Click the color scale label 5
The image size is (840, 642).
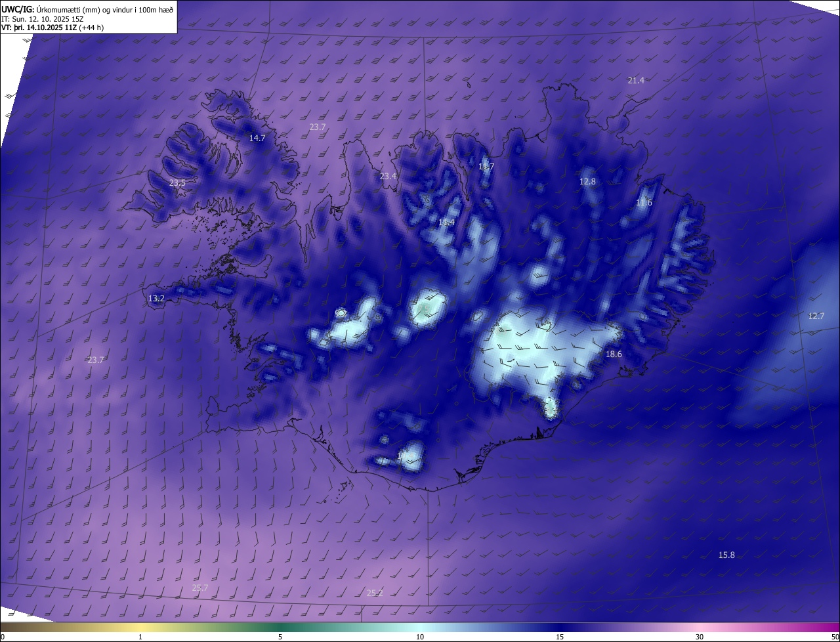[280, 637]
